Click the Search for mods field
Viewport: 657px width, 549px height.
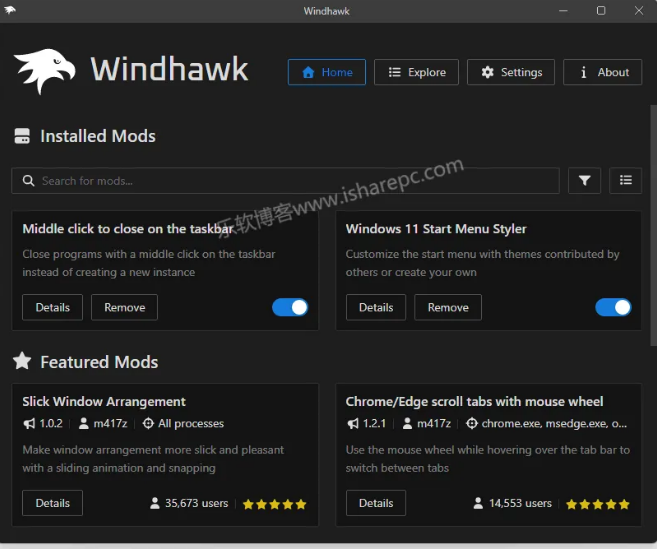click(285, 181)
